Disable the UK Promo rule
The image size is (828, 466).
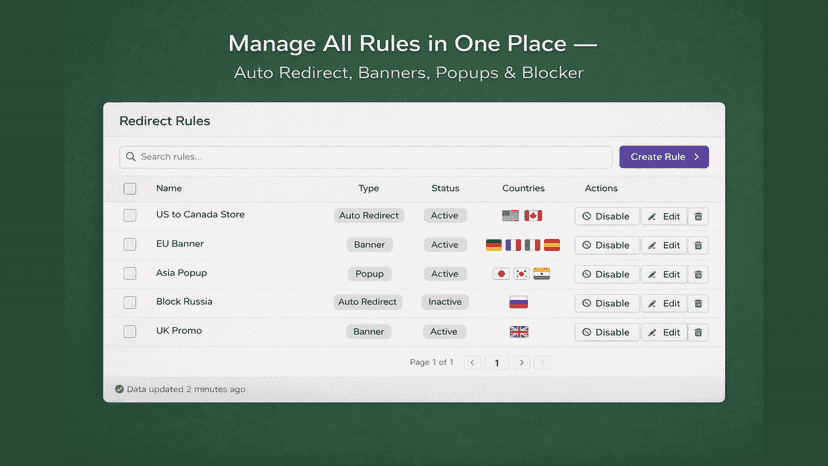[607, 332]
